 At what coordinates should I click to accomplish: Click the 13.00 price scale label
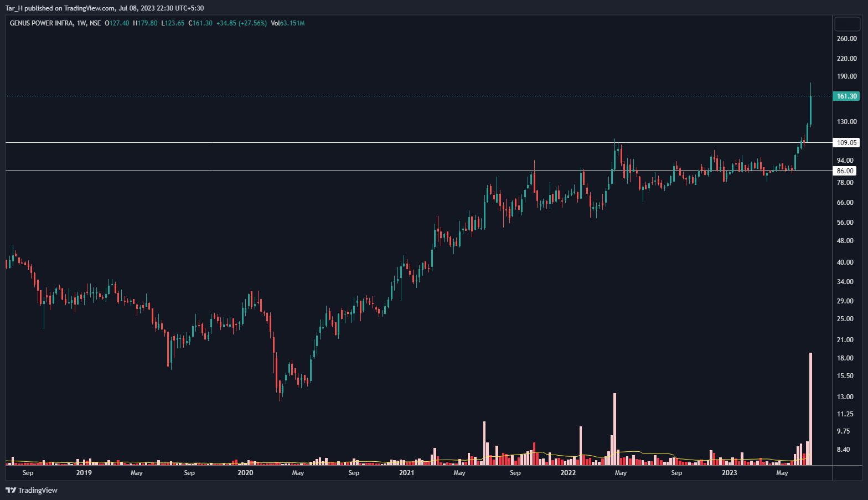coord(845,397)
